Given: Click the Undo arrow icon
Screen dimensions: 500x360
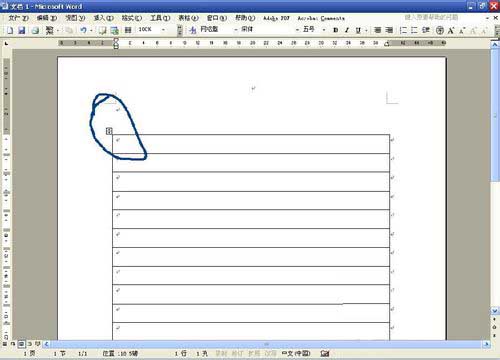Looking at the screenshot, I should point(83,30).
